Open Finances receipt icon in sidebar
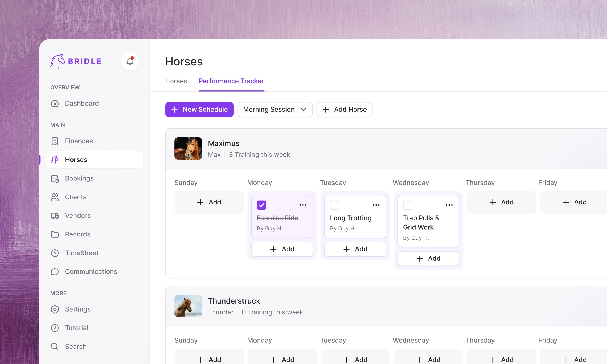 55,141
